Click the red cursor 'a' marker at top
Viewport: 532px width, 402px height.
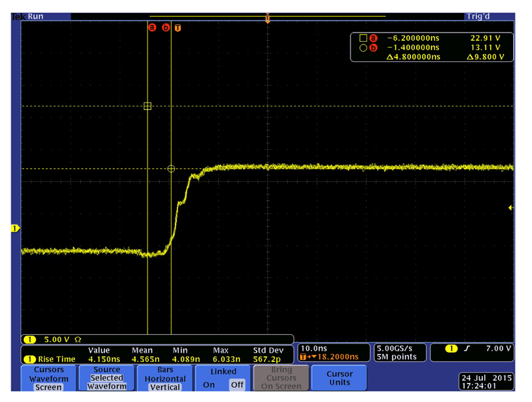(152, 28)
